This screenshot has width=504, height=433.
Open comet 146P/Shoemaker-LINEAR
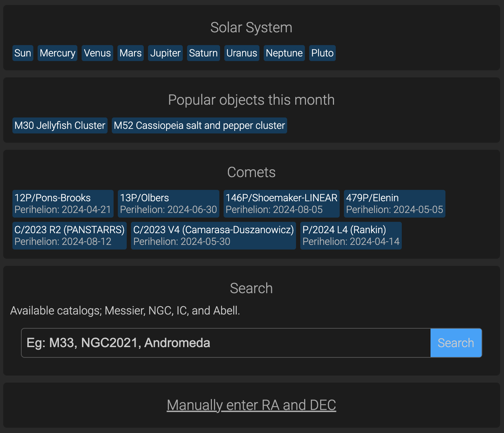coord(281,204)
